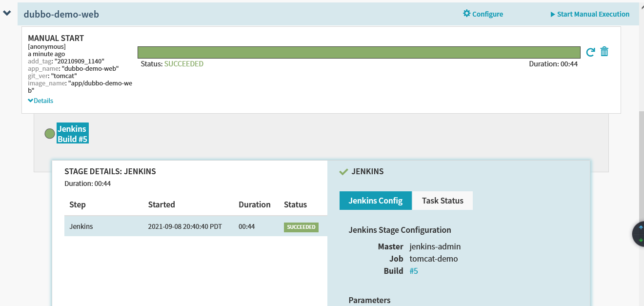Click the green checkmark beside JENKINS heading
Screen dimensions: 644x306
(343, 172)
